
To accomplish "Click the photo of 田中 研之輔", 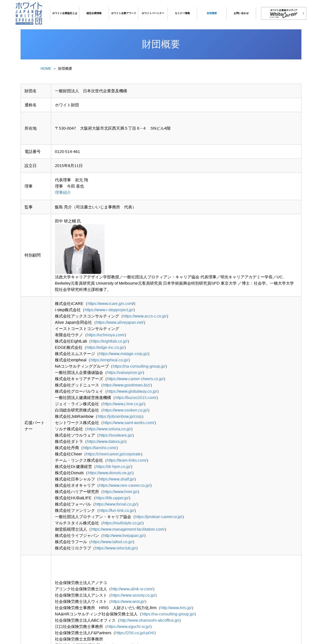I will click(x=80, y=249).
